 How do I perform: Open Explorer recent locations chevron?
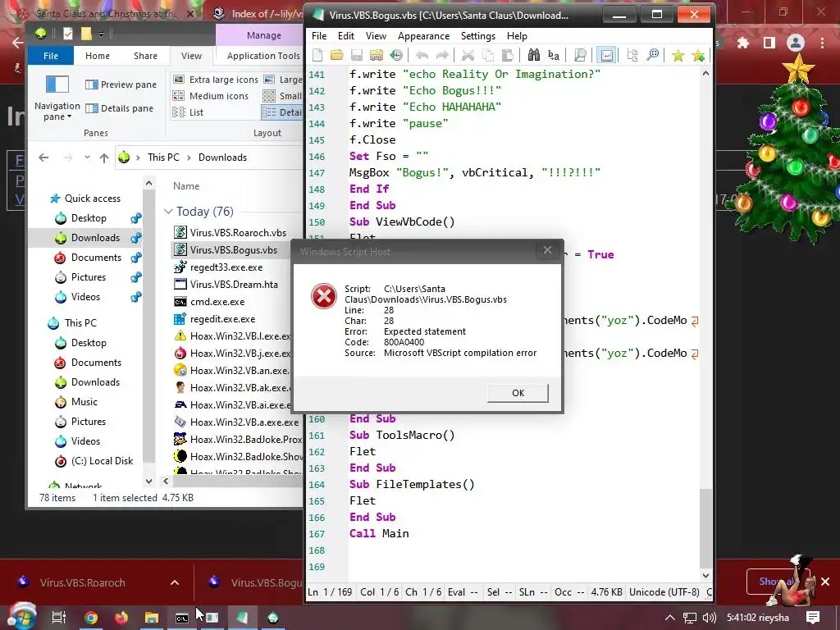pos(87,157)
